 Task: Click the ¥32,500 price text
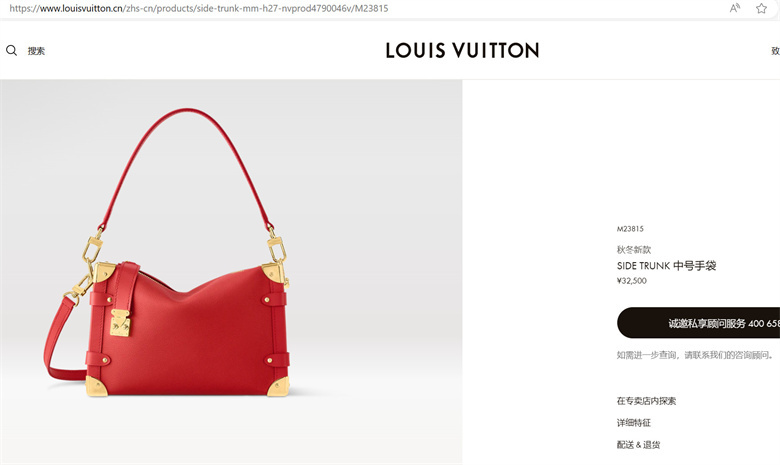point(632,280)
